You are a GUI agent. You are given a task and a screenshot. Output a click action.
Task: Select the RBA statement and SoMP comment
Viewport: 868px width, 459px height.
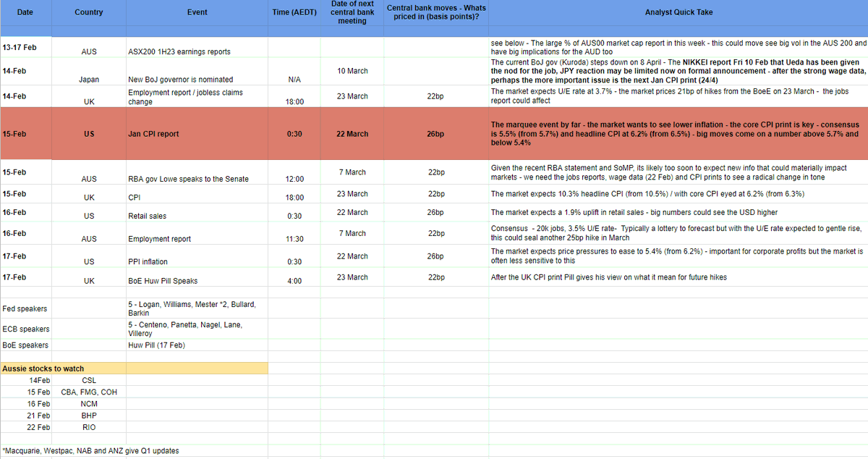click(678, 172)
